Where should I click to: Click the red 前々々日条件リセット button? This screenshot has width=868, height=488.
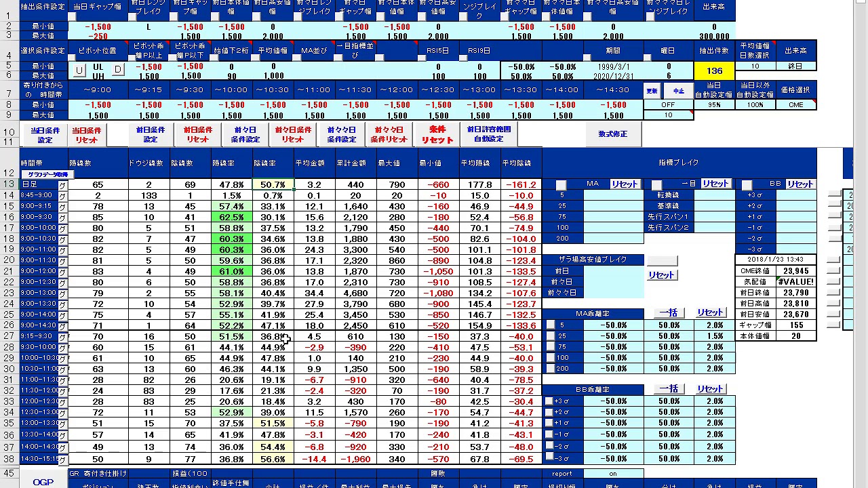(x=389, y=134)
